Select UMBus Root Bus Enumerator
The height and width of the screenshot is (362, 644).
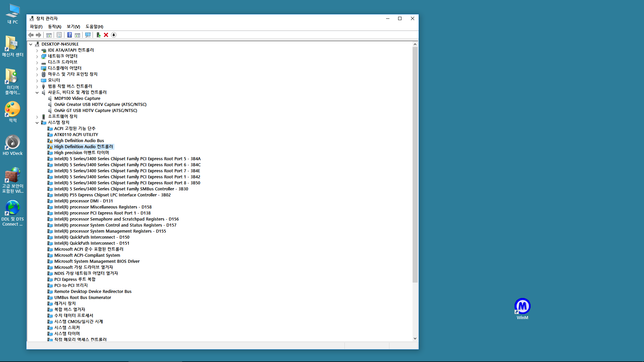coord(83,298)
